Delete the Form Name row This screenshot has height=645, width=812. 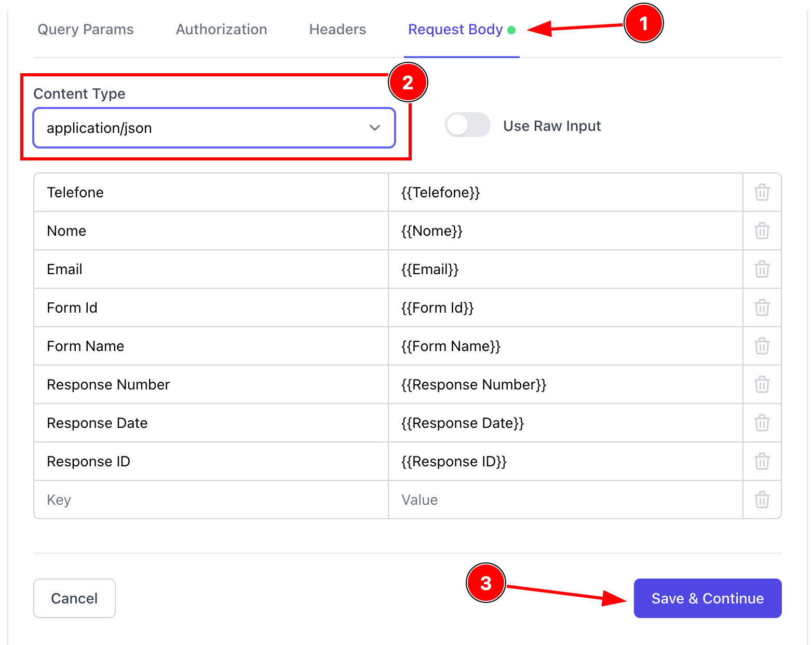click(x=762, y=346)
